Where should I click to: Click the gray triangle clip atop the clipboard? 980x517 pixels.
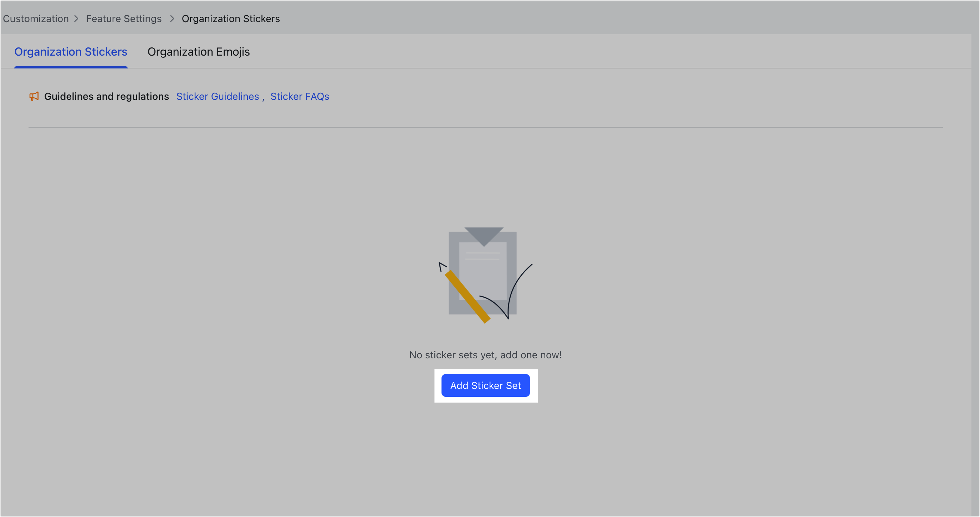tap(484, 235)
